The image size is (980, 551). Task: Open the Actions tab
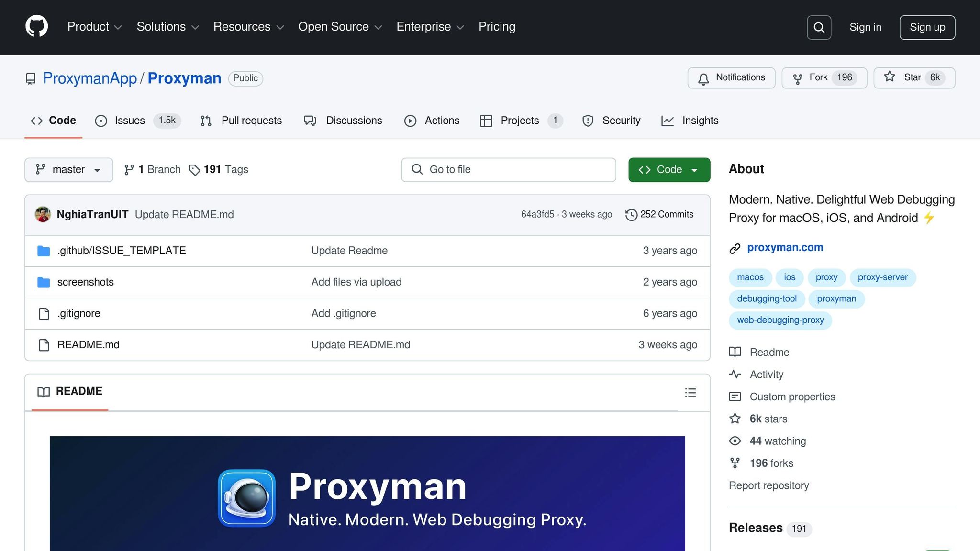[x=432, y=121]
